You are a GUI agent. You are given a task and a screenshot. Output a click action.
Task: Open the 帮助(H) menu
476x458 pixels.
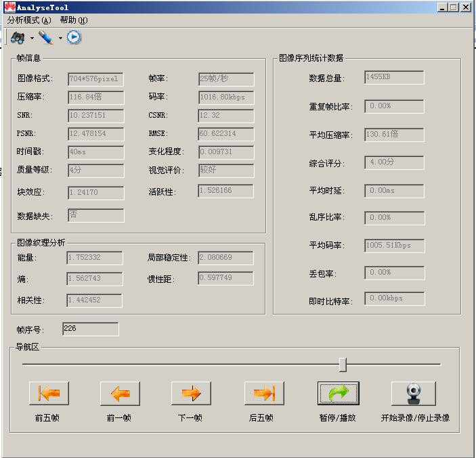click(73, 20)
